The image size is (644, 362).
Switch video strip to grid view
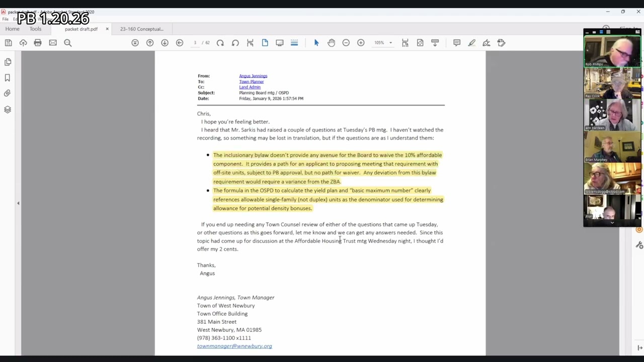(x=608, y=32)
